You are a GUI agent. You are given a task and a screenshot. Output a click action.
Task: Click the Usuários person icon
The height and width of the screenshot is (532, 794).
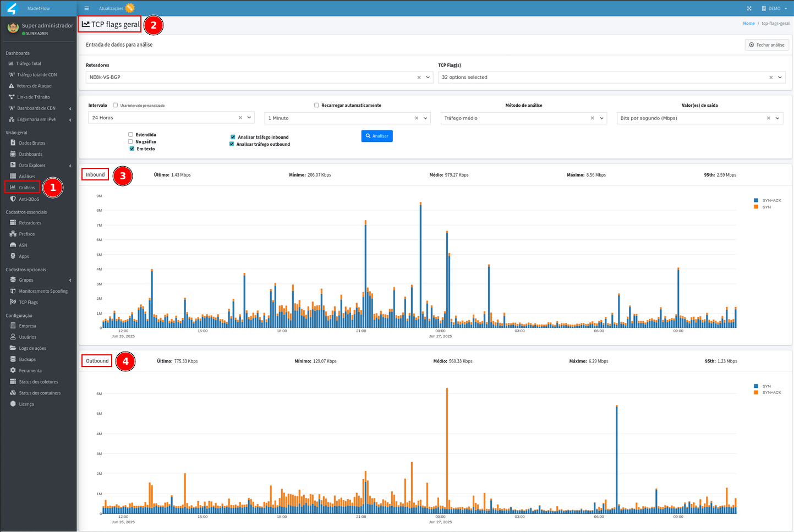coord(13,337)
